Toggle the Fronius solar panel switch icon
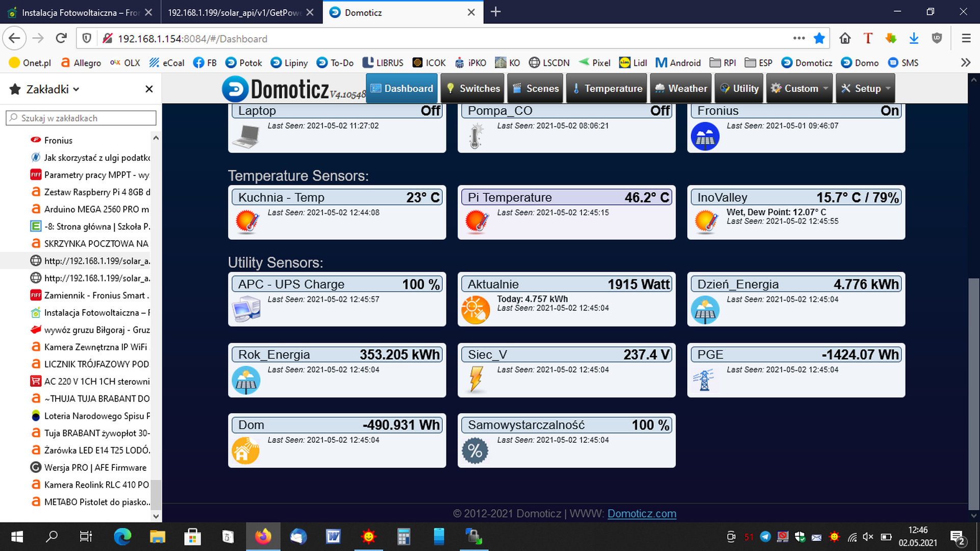Screen dimensions: 980x551 705,136
